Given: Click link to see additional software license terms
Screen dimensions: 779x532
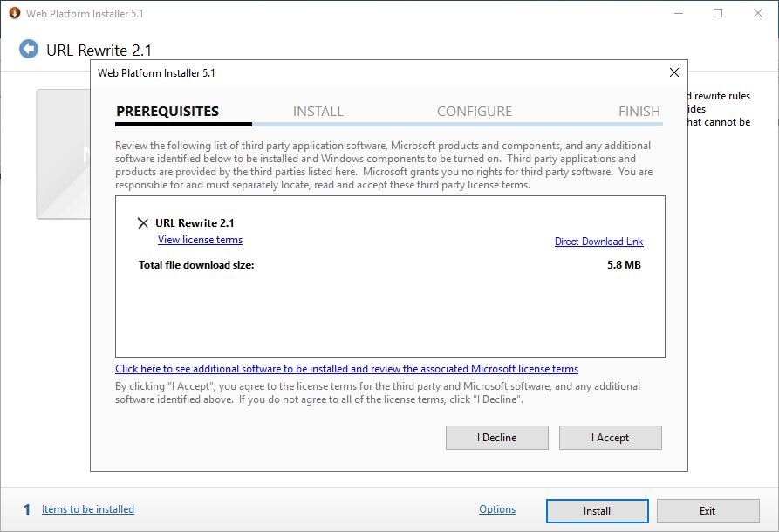Looking at the screenshot, I should [x=347, y=369].
